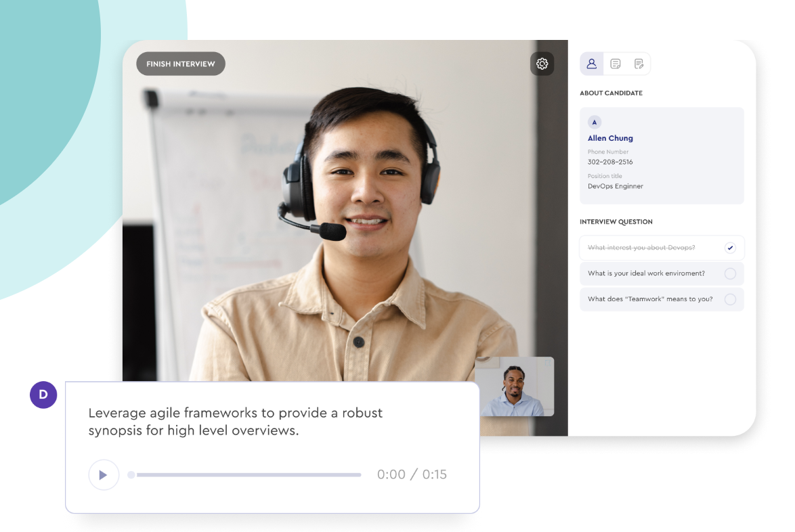
Task: Check off the Teamwork question circle
Action: pyautogui.click(x=729, y=299)
